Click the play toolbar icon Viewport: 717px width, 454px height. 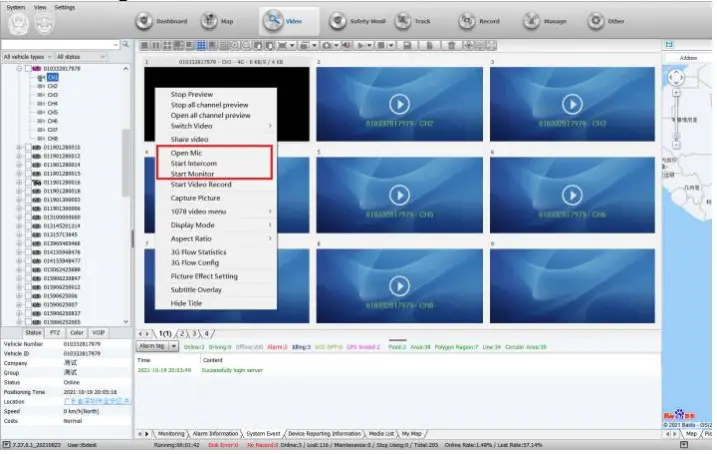point(361,45)
